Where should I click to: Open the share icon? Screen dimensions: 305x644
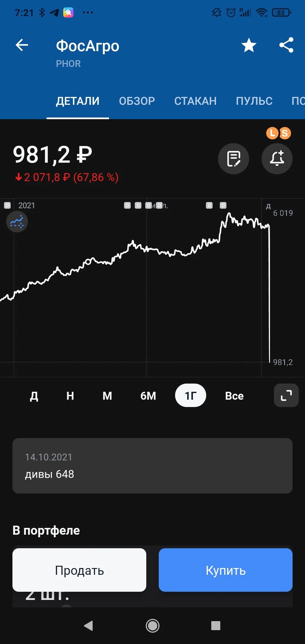pyautogui.click(x=286, y=45)
